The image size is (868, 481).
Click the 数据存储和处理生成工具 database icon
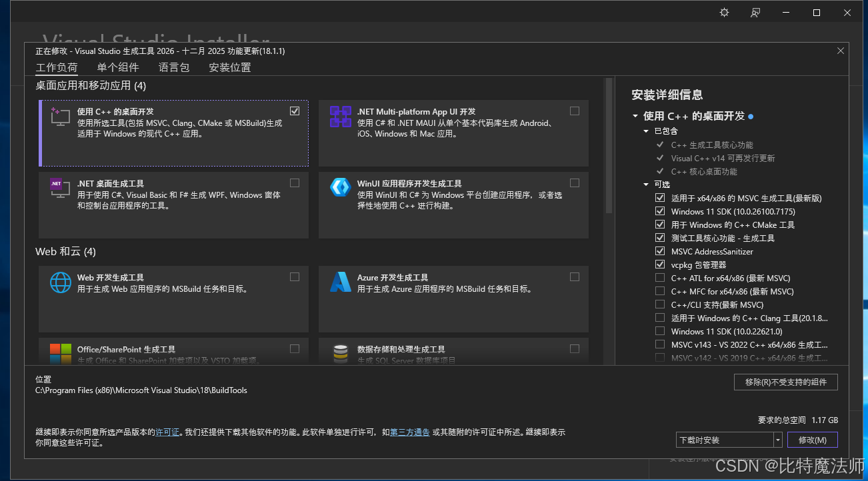pos(341,353)
